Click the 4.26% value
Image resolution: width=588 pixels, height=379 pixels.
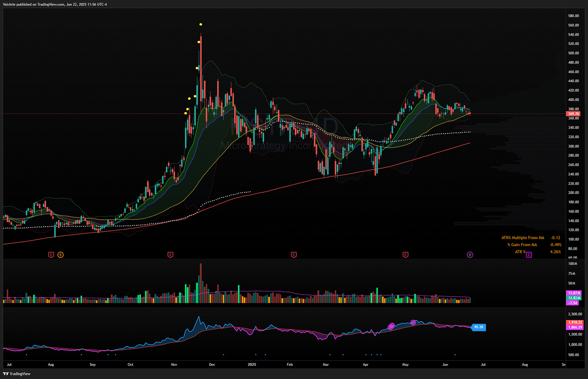pyautogui.click(x=556, y=252)
